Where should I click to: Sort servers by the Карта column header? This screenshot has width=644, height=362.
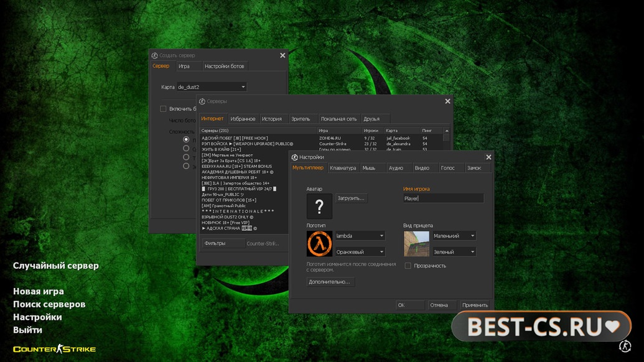[402, 131]
